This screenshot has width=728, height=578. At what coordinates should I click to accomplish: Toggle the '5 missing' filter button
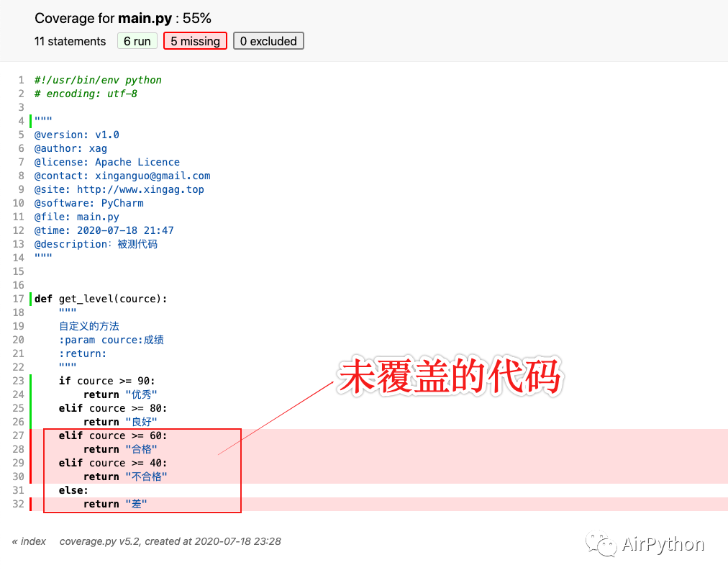(195, 41)
